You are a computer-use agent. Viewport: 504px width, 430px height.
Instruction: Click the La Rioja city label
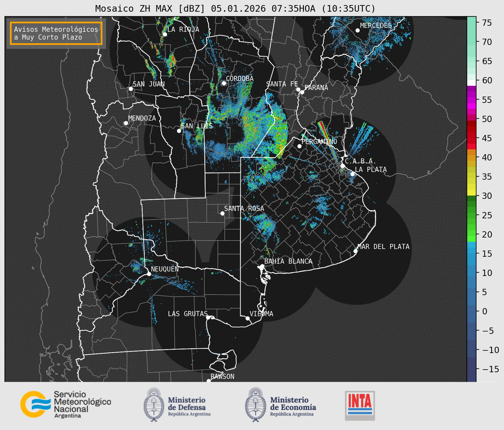pyautogui.click(x=183, y=29)
